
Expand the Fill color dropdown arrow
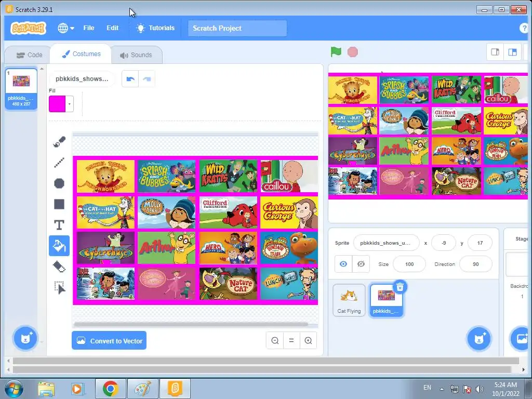69,104
